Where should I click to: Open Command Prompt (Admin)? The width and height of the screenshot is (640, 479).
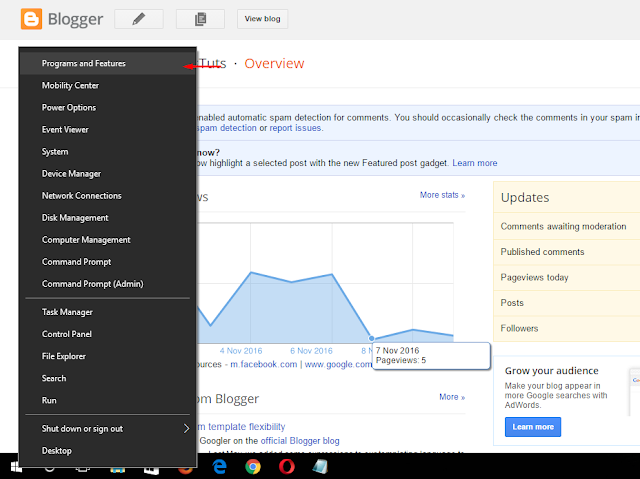tap(108, 284)
